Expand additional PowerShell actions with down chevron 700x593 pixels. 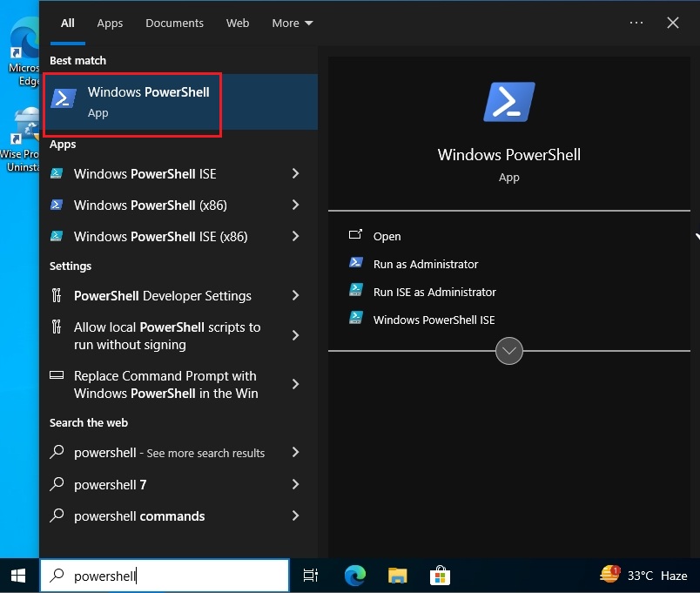click(x=509, y=351)
